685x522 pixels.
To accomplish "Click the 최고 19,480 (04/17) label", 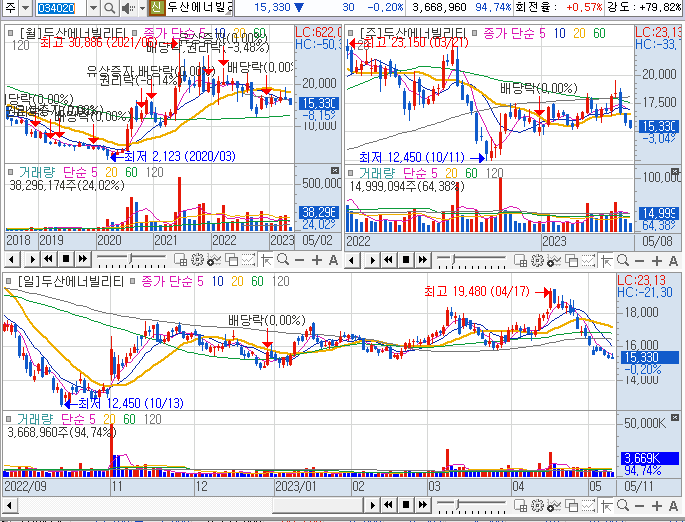I will pos(477,291).
